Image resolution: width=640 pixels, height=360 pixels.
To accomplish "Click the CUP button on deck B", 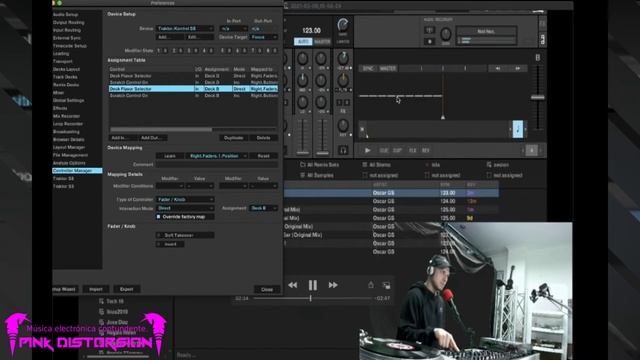I will [x=397, y=150].
